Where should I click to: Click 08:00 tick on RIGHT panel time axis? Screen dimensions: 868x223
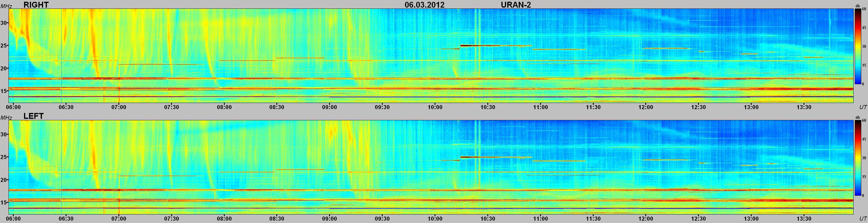tap(224, 107)
